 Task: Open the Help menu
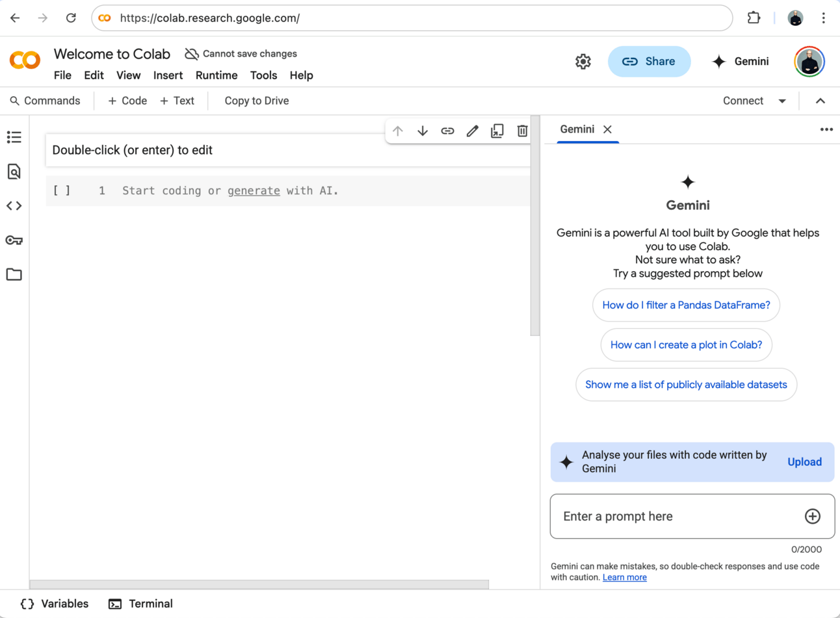(x=302, y=75)
